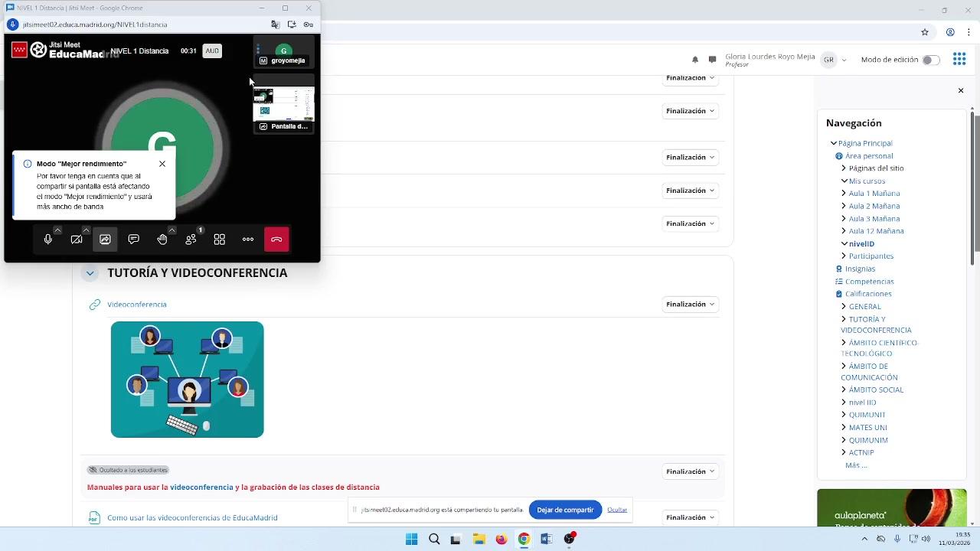980x551 pixels.
Task: Bookmark this page with the star icon
Action: pyautogui.click(x=925, y=32)
